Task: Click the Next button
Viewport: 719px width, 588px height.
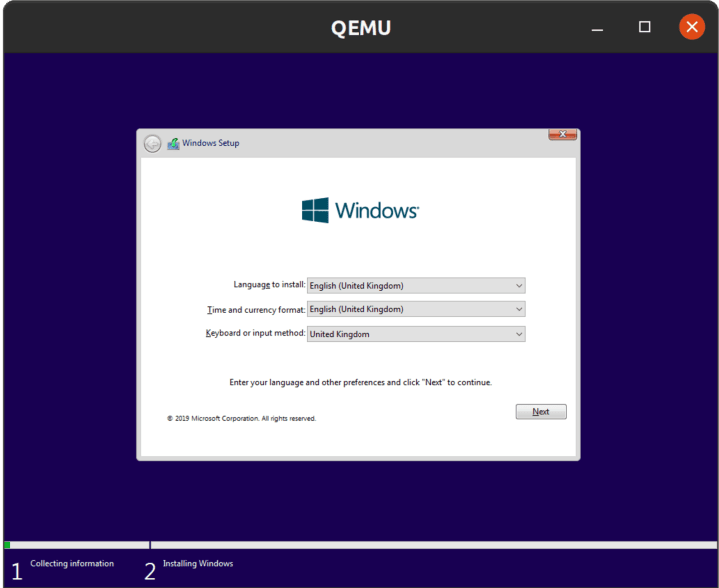Action: coord(541,412)
